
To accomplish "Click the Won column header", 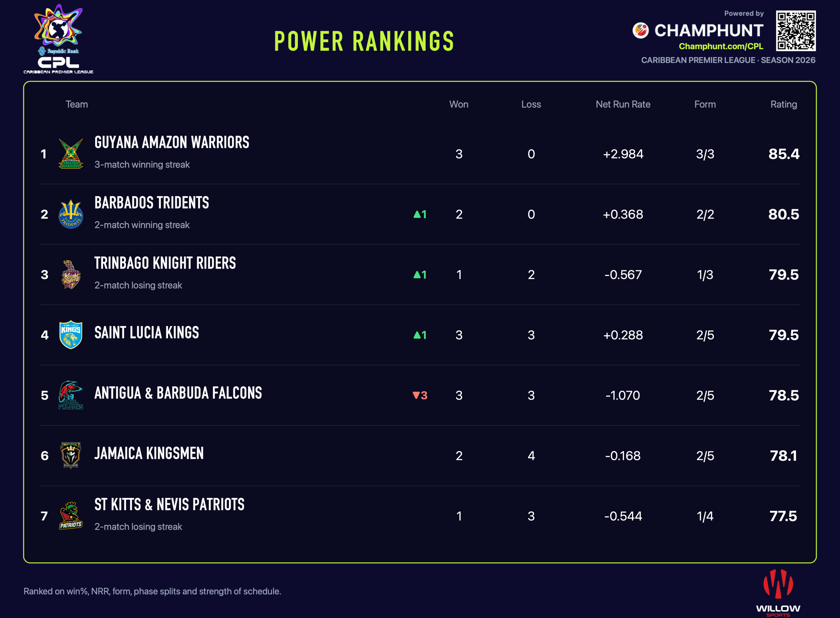I will coord(459,104).
